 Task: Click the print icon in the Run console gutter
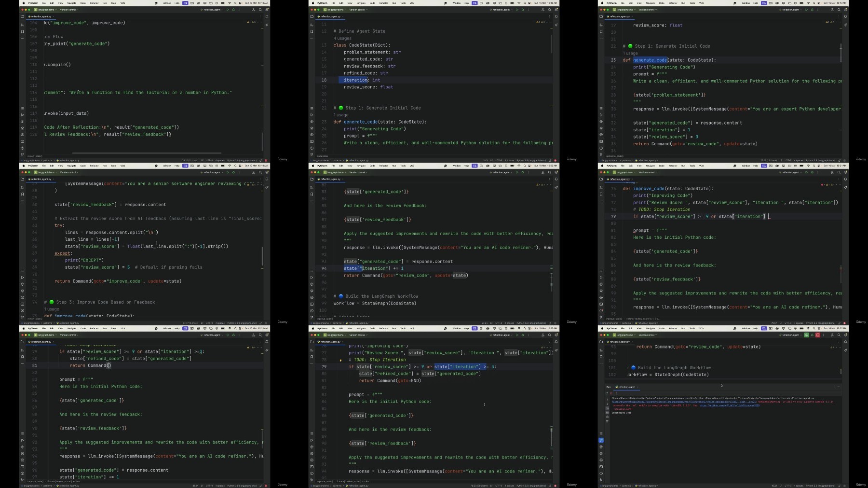[x=607, y=417]
